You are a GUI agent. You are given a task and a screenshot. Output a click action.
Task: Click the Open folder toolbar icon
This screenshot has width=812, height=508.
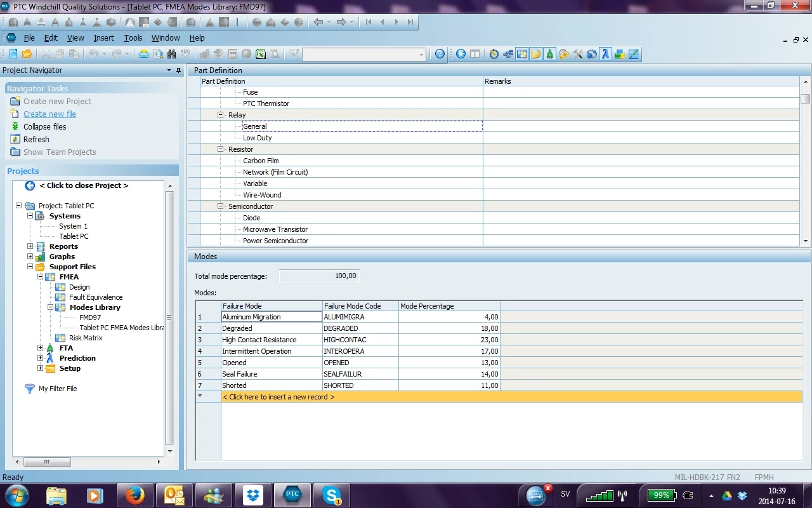pyautogui.click(x=27, y=54)
